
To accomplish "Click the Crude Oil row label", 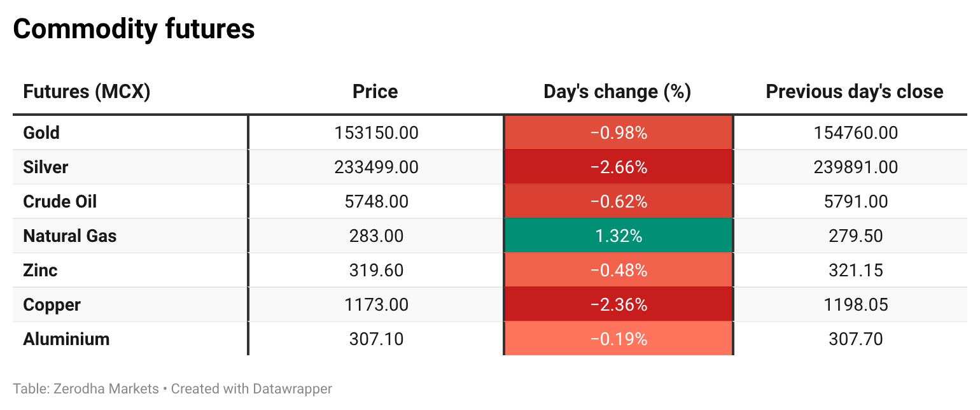I will click(60, 202).
